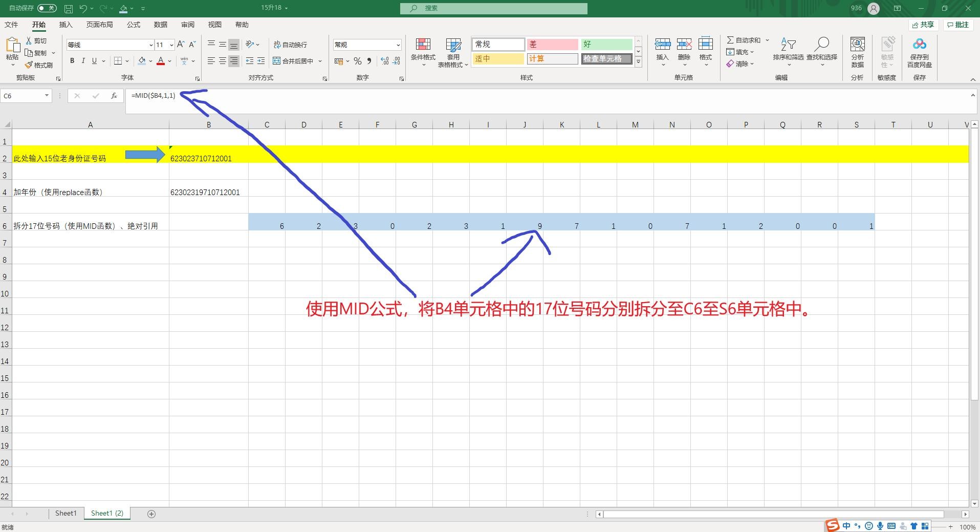Click the Conditional Formatting (条件格式) icon
This screenshot has height=532, width=980.
(x=423, y=45)
